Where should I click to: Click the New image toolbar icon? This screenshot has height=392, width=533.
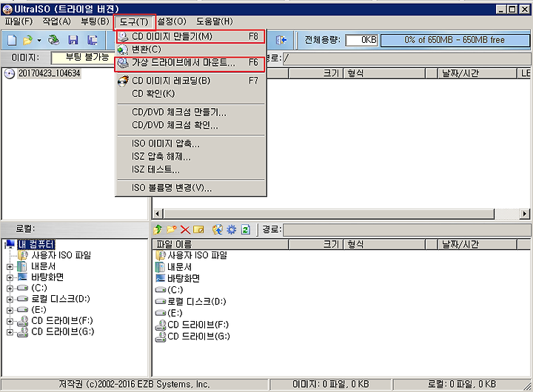12,40
